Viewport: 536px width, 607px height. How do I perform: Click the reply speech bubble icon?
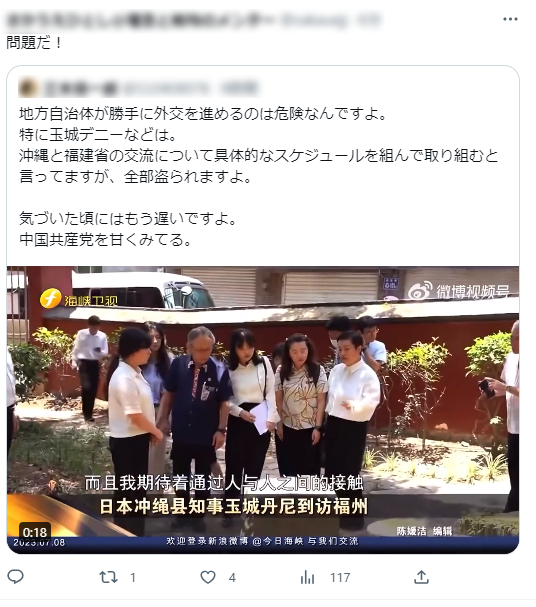[15, 577]
